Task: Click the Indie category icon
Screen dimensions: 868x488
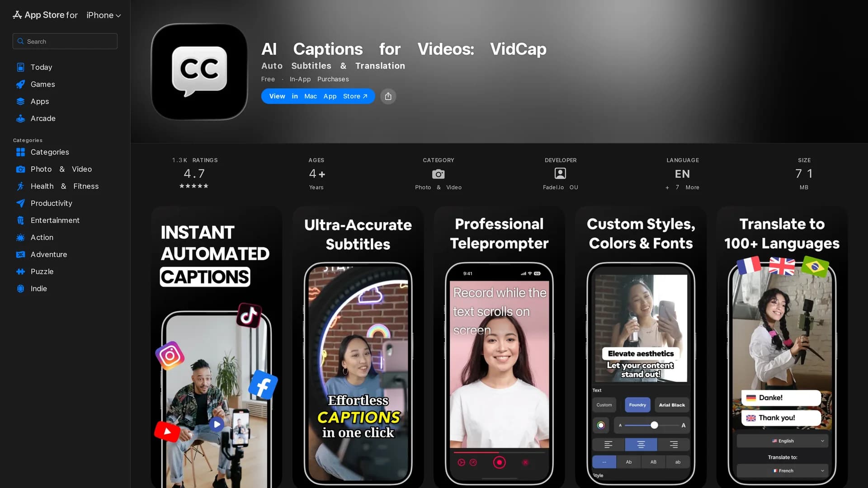Action: (20, 289)
